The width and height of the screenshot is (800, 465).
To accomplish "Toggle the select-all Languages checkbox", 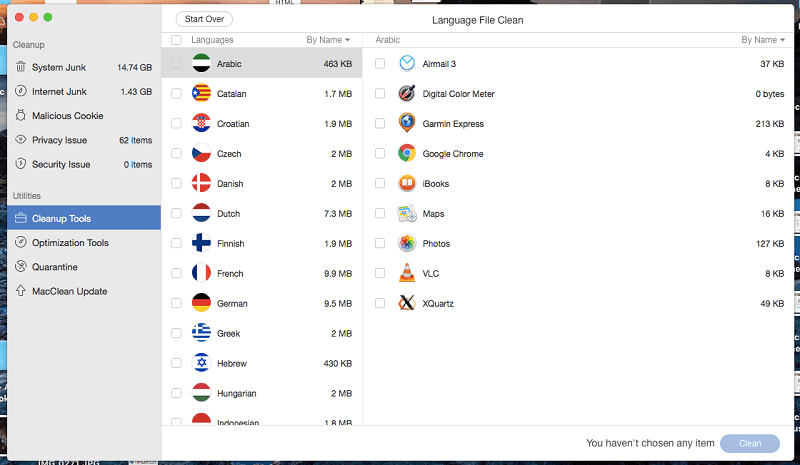I will (177, 40).
